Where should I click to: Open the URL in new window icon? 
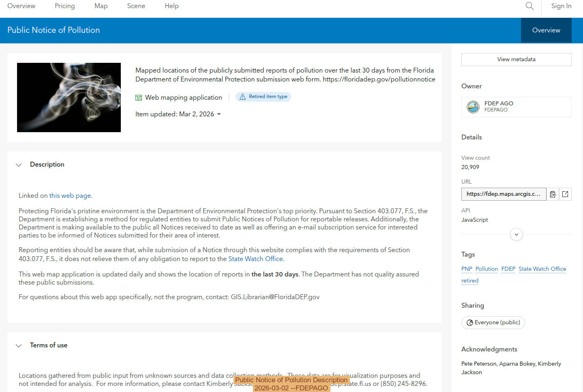point(565,194)
